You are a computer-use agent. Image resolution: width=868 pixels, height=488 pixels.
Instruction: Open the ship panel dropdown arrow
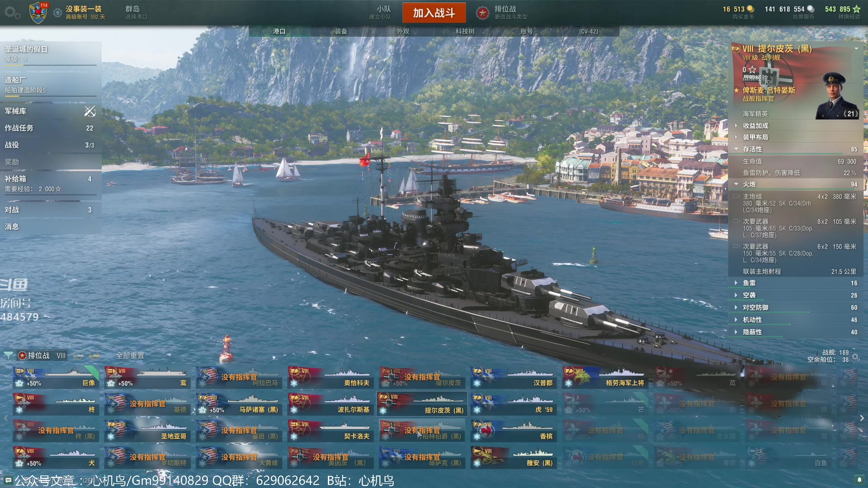(856, 48)
